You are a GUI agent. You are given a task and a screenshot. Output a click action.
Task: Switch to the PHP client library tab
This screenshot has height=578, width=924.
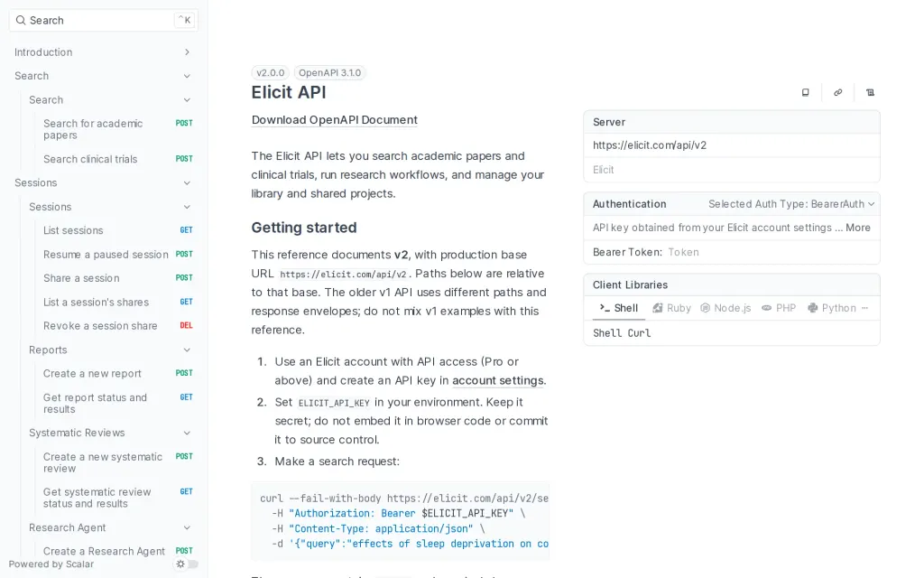(x=779, y=308)
